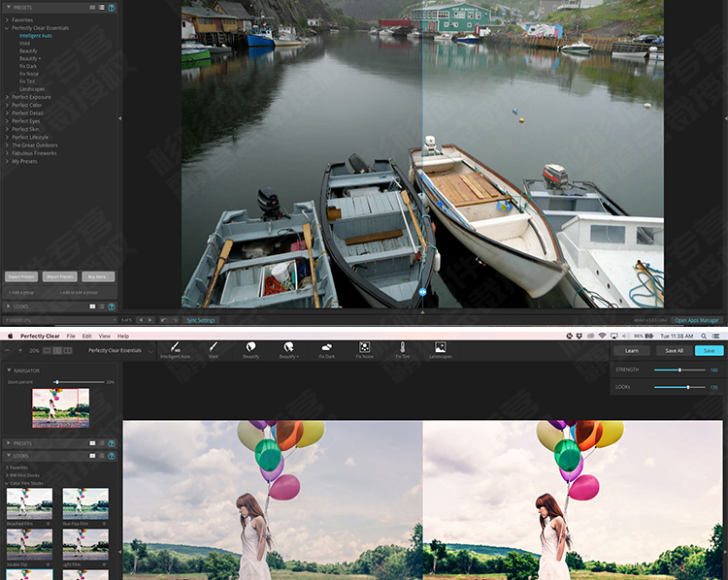
Task: Open Perfectly Clear Essentials preset dropdown
Action: [x=120, y=351]
